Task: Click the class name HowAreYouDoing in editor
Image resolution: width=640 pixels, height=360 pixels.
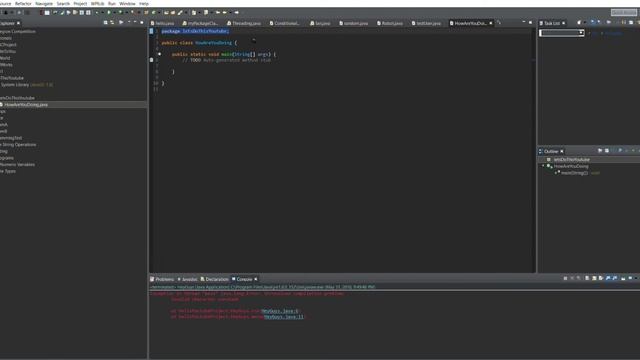Action: pyautogui.click(x=213, y=43)
